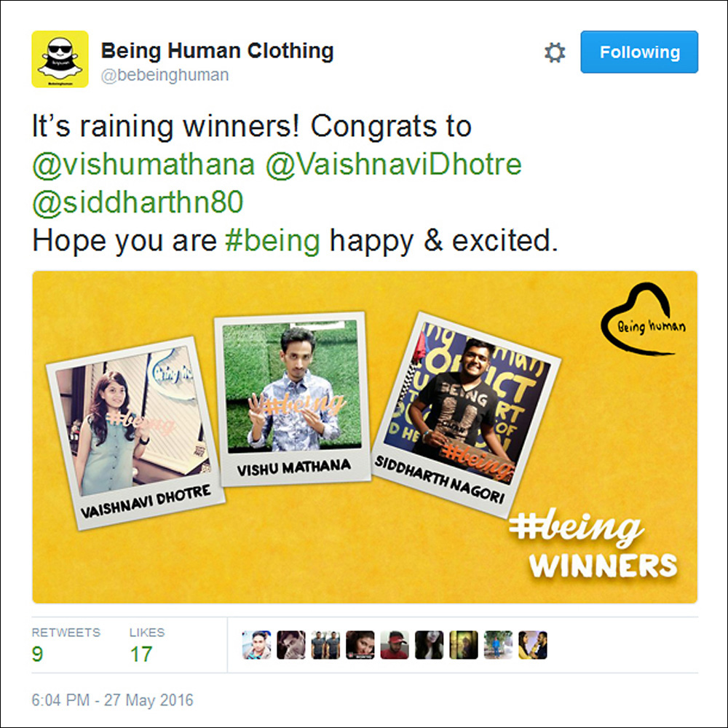Visit the @bebeinghuman handle
Screen dimensions: 728x728
(165, 75)
